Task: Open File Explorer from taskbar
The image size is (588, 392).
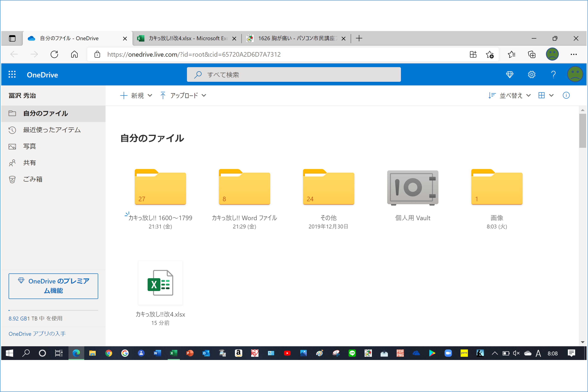Action: tap(92, 353)
